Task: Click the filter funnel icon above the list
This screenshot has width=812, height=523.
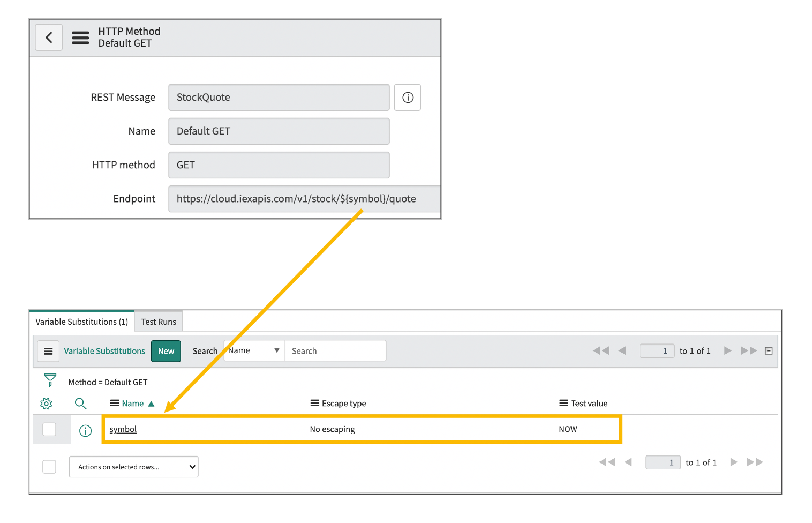Action: pyautogui.click(x=49, y=380)
